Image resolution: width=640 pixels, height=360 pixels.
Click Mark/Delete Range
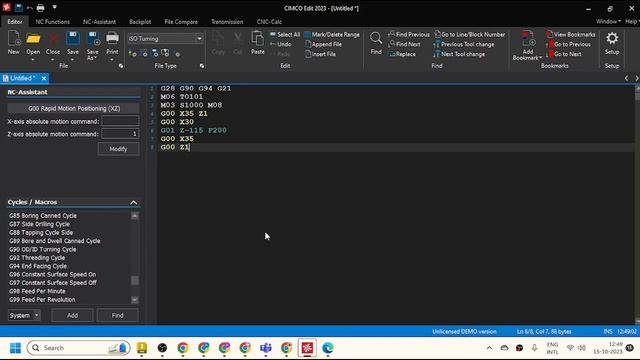click(332, 35)
